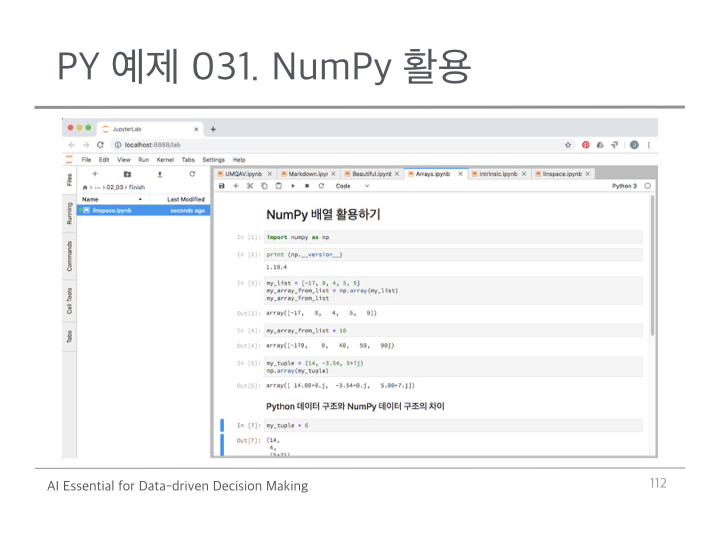Insert a cell below with the notebook toolbar plus icon
The width and height of the screenshot is (720, 540).
coord(236,186)
